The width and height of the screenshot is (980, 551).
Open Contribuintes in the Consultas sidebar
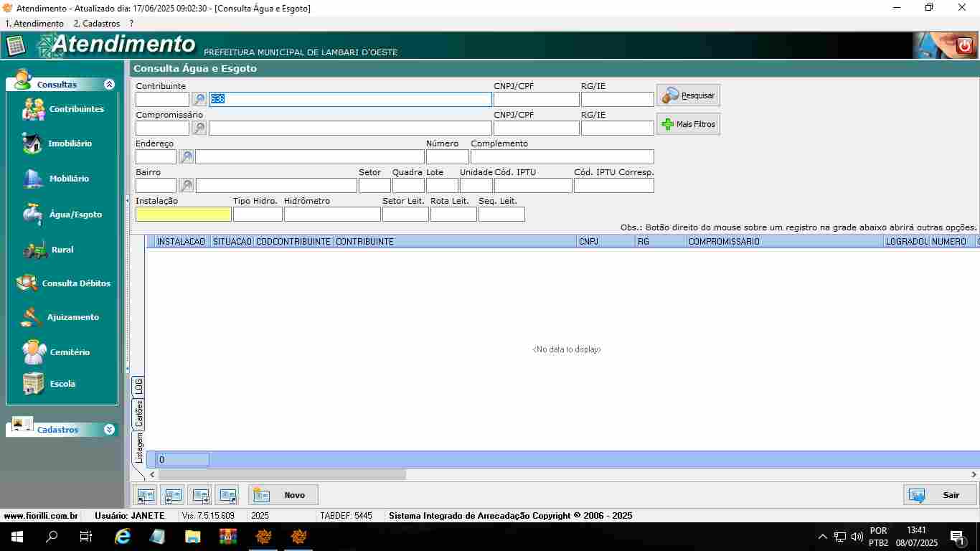pyautogui.click(x=34, y=109)
